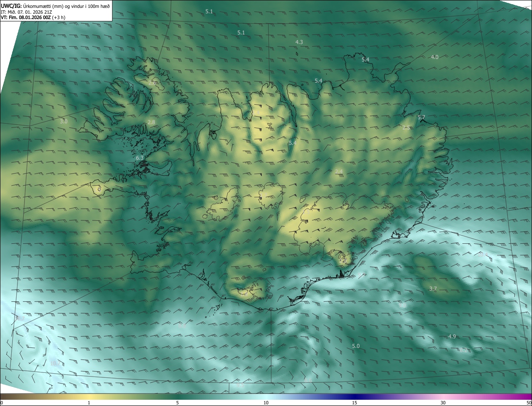Click the 6.3 value label over Breiðafjörður
532x406 pixels.
140,158
